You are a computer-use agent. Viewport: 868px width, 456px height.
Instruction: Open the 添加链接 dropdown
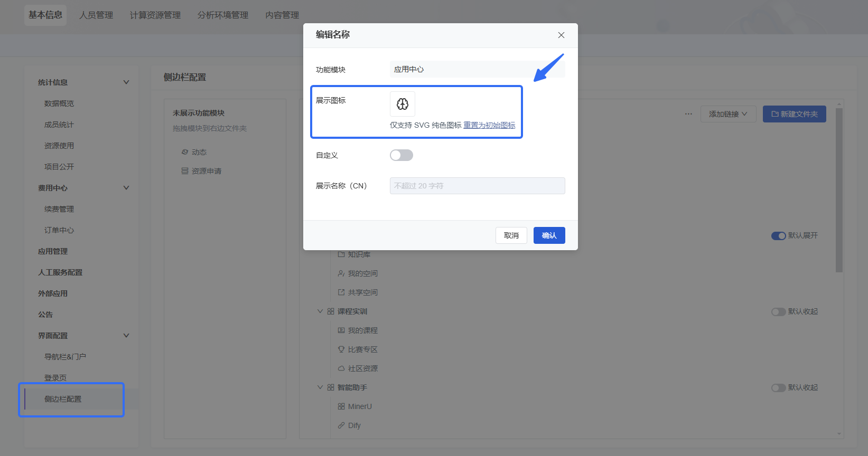tap(728, 114)
